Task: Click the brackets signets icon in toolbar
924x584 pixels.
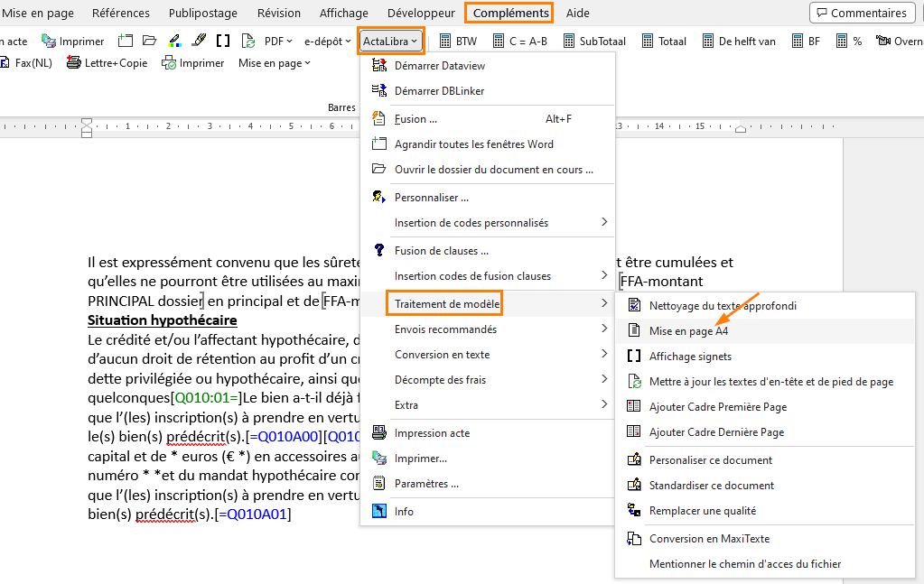Action: pos(223,41)
